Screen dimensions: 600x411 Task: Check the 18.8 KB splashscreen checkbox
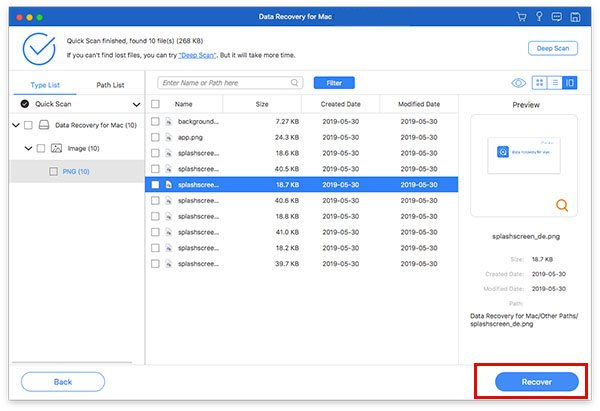[x=155, y=216]
